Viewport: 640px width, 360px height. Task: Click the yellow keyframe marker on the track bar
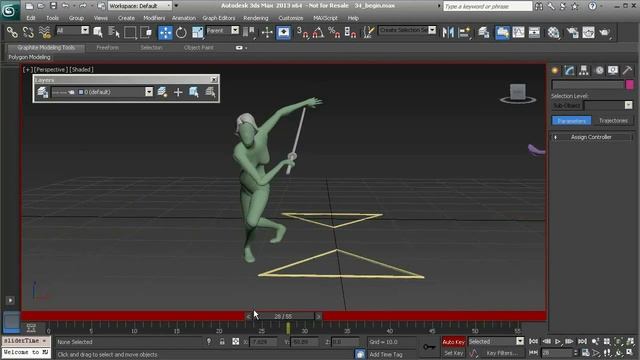click(288, 328)
